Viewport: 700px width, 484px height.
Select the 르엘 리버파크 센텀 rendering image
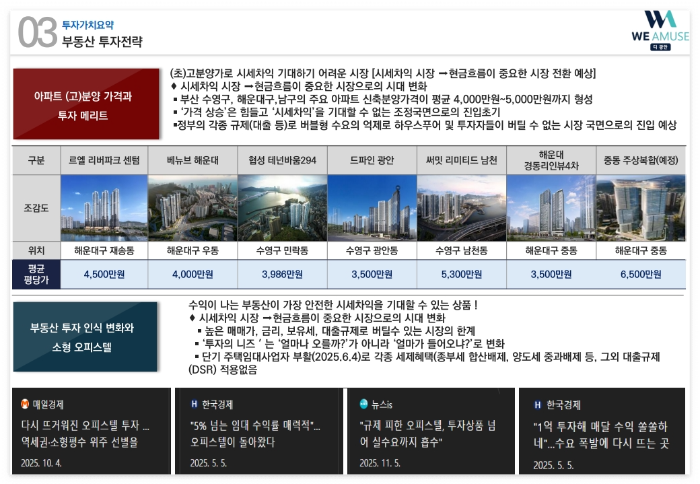104,208
